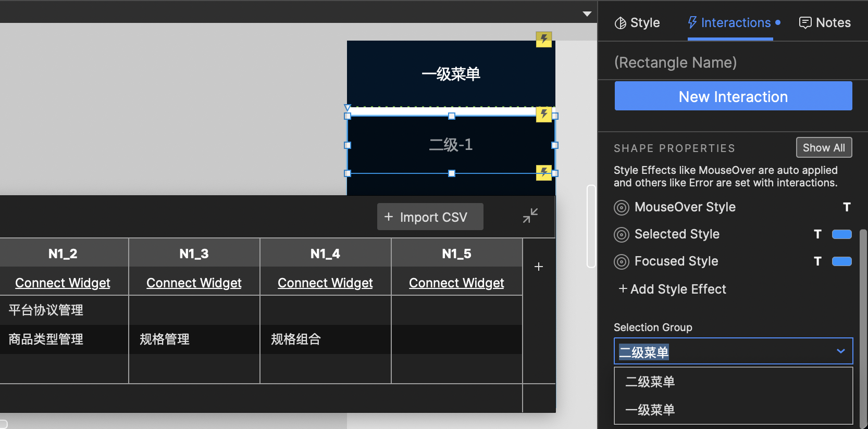Click Connect Widget under N1_4
Image resolution: width=868 pixels, height=429 pixels.
click(x=325, y=283)
